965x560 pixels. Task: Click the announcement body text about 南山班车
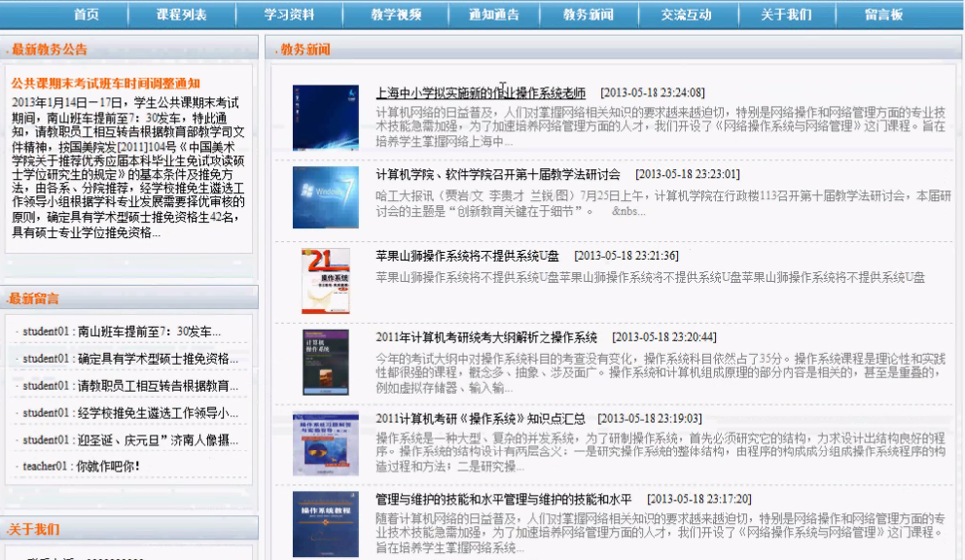tap(128, 167)
